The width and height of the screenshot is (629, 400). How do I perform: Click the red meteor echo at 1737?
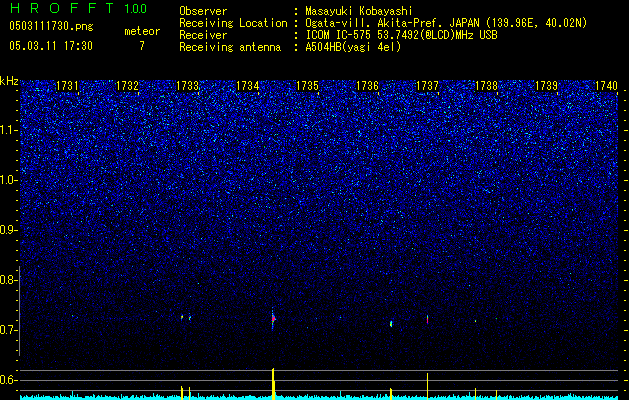427,319
